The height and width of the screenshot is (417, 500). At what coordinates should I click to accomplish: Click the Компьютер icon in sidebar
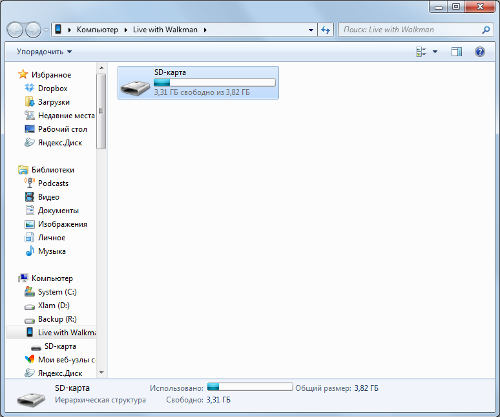click(x=23, y=278)
